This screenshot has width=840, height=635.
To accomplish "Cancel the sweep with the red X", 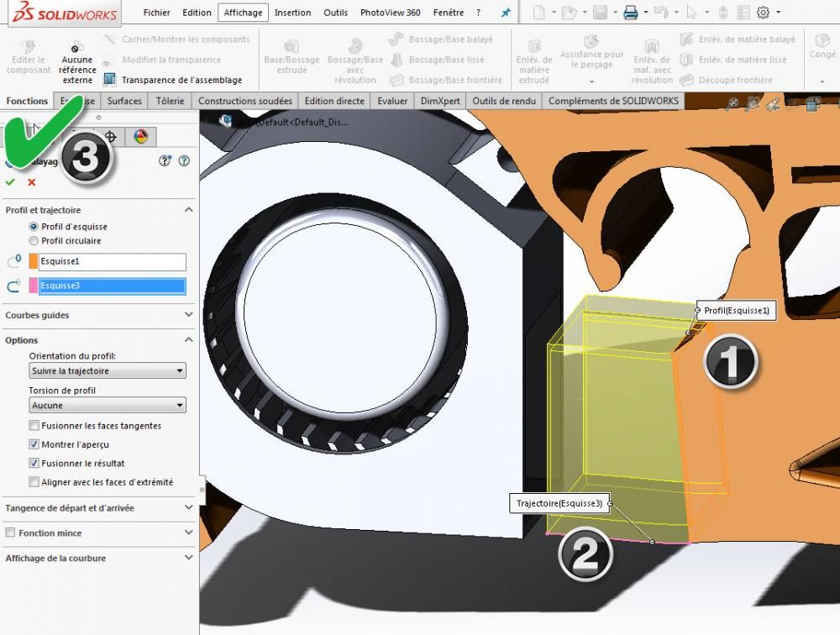I will click(x=32, y=182).
